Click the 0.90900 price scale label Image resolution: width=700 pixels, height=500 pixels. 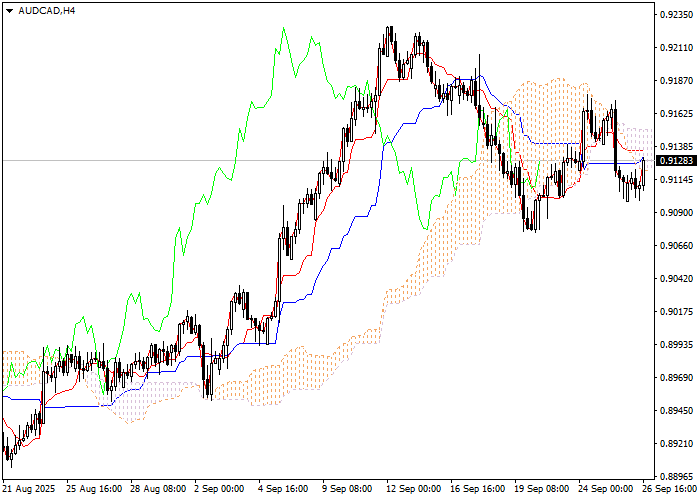pos(677,213)
